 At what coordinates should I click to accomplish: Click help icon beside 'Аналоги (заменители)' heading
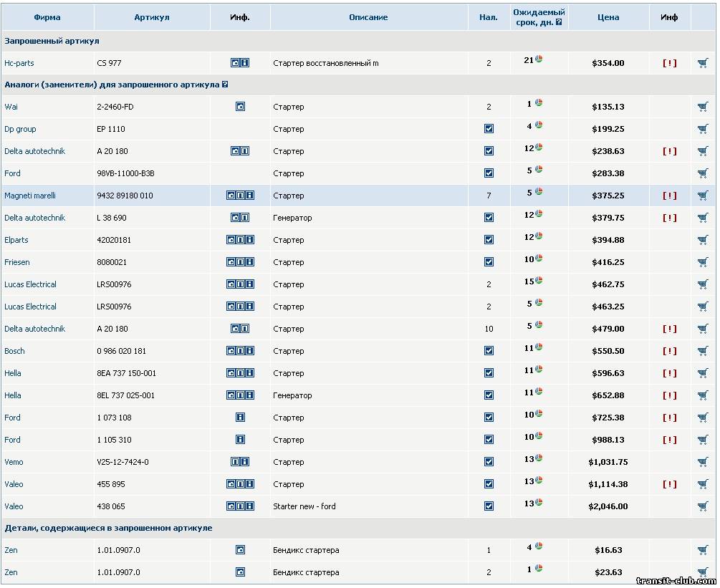pyautogui.click(x=224, y=85)
